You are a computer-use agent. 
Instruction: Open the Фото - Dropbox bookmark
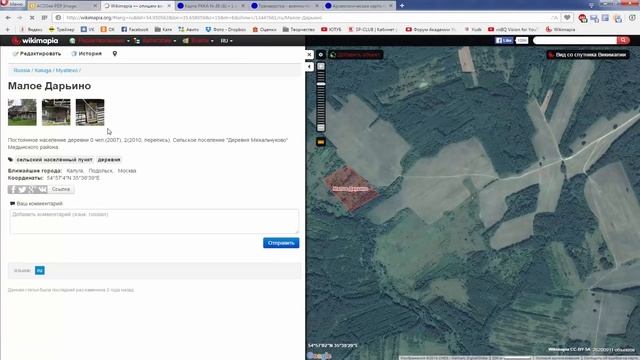pos(226,29)
